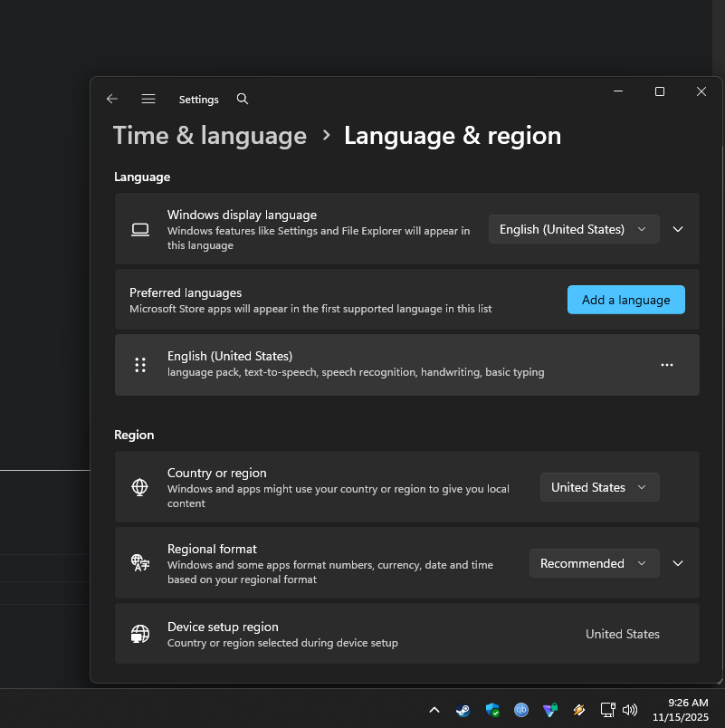Open Settings search with the magnifier icon
The height and width of the screenshot is (728, 725).
pos(243,99)
